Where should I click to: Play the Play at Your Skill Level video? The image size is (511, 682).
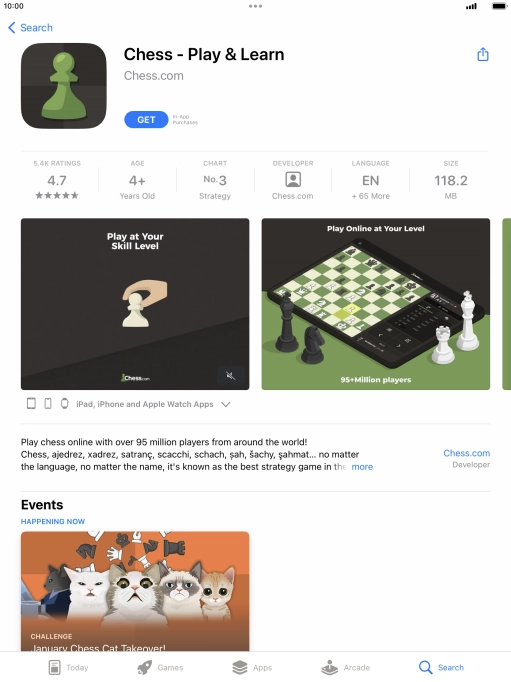[135, 304]
